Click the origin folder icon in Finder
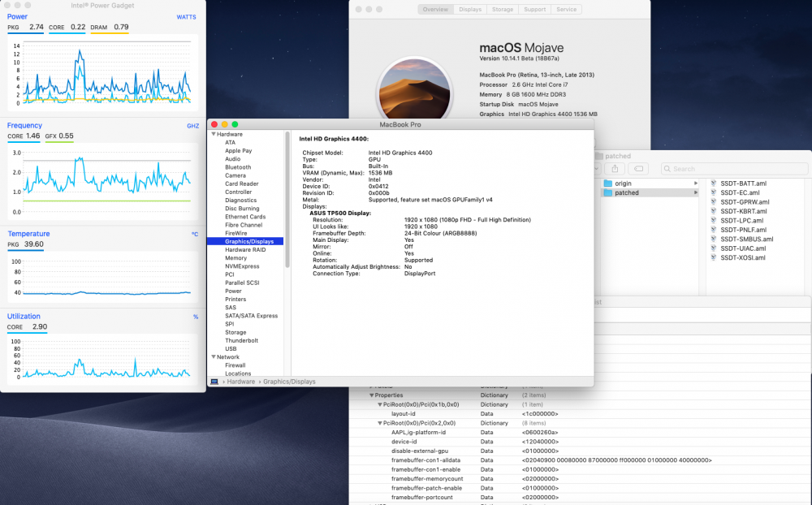The height and width of the screenshot is (505, 812). (608, 183)
